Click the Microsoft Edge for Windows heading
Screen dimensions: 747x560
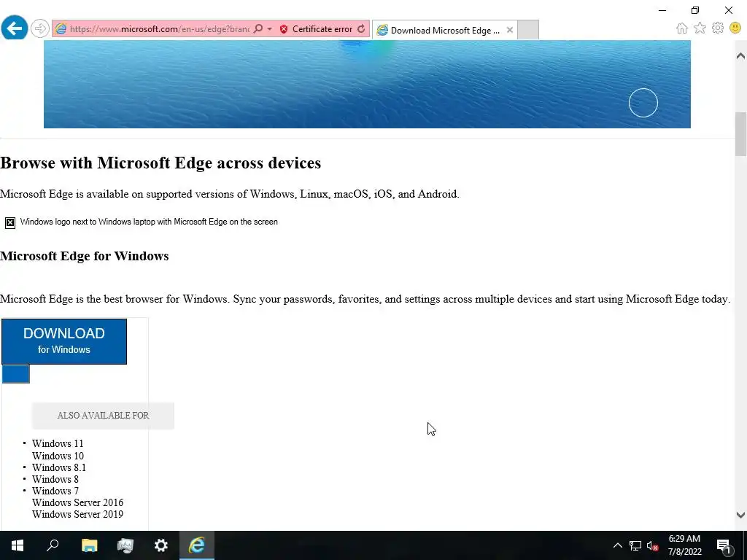85,256
